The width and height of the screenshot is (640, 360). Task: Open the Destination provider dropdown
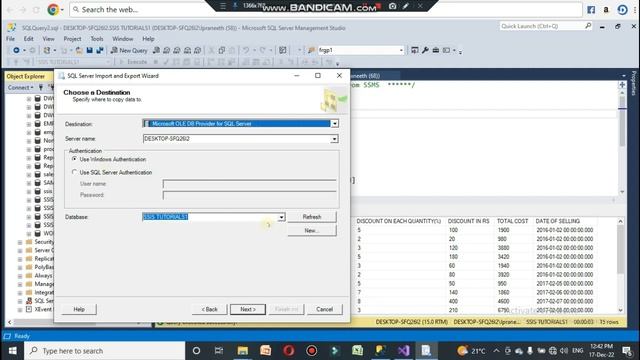[x=334, y=124]
